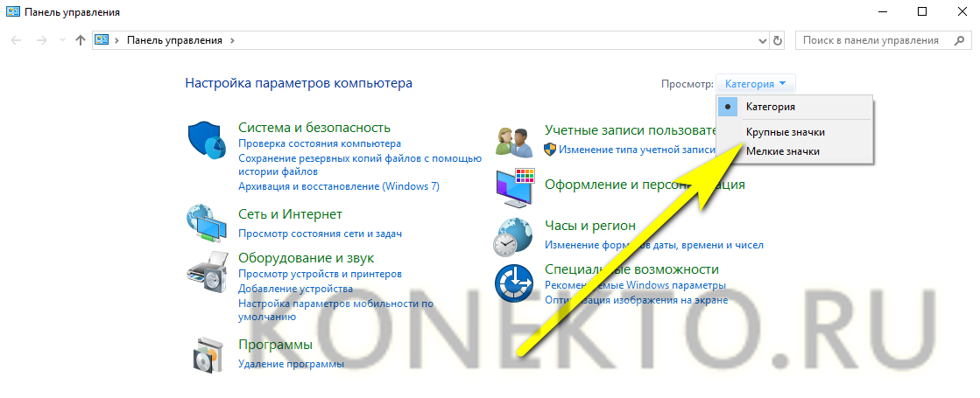Screen dimensions: 980x398
Task: Choose Крупные значки from view menu
Action: [x=785, y=132]
